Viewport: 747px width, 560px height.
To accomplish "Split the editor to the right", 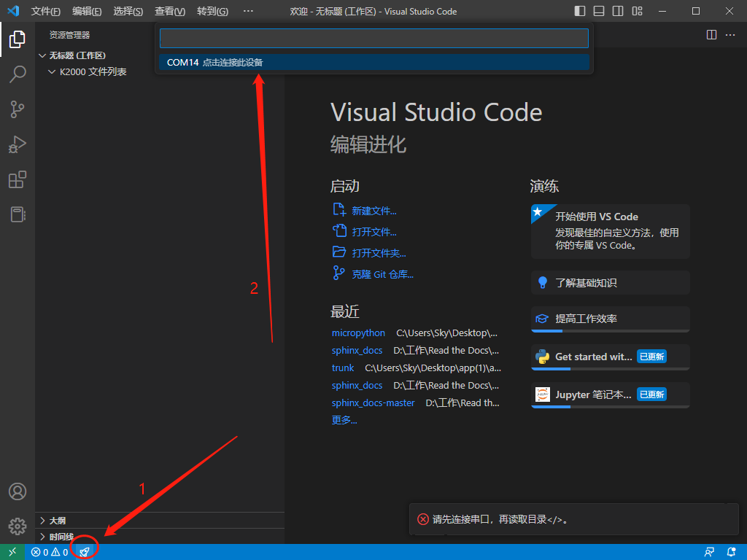I will pyautogui.click(x=711, y=35).
